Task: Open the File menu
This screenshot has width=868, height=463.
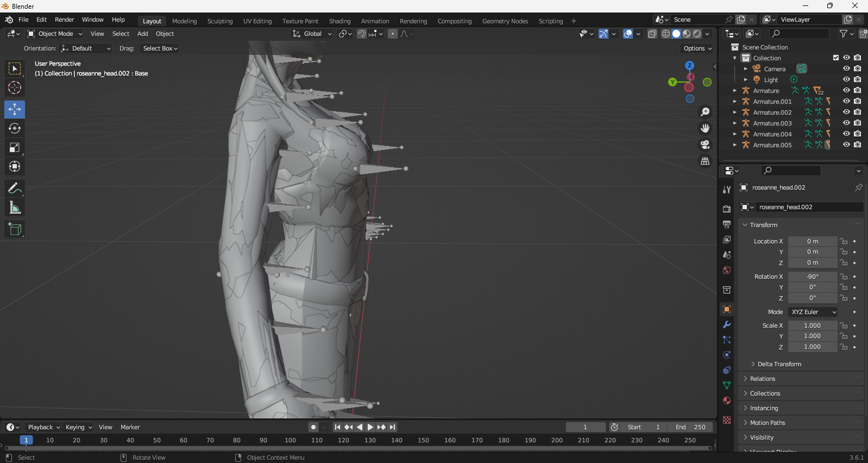Action: pos(23,20)
